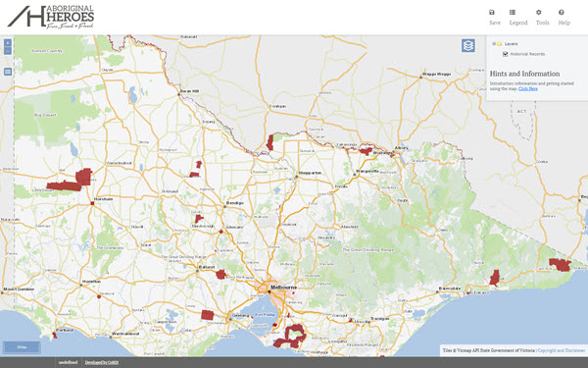Image resolution: width=588 pixels, height=368 pixels.
Task: Click the Wagga Wagga town label
Action: point(437,75)
